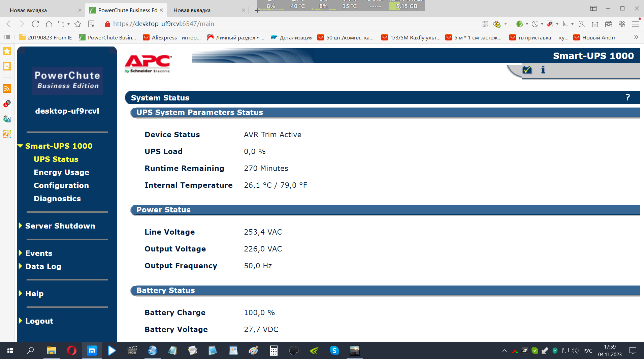Image resolution: width=644 pixels, height=359 pixels.
Task: Open the tв приставка bookmark
Action: tap(539, 37)
